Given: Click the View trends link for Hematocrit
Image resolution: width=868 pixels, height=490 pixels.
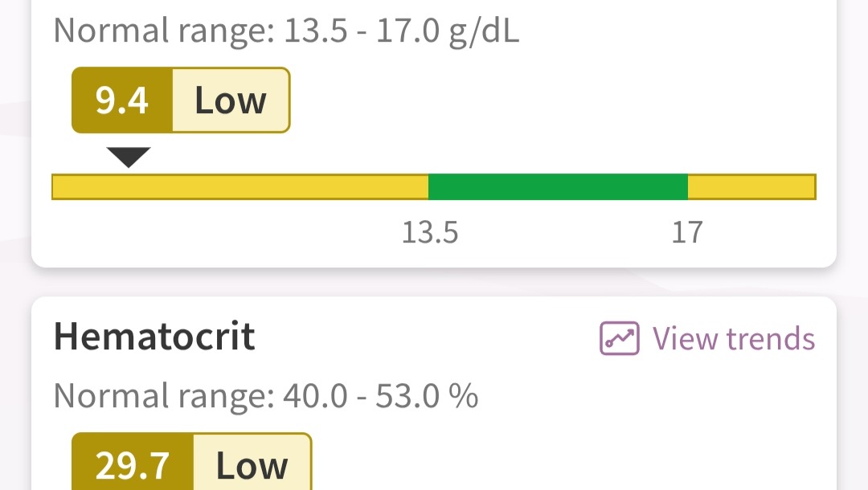Looking at the screenshot, I should coord(707,338).
